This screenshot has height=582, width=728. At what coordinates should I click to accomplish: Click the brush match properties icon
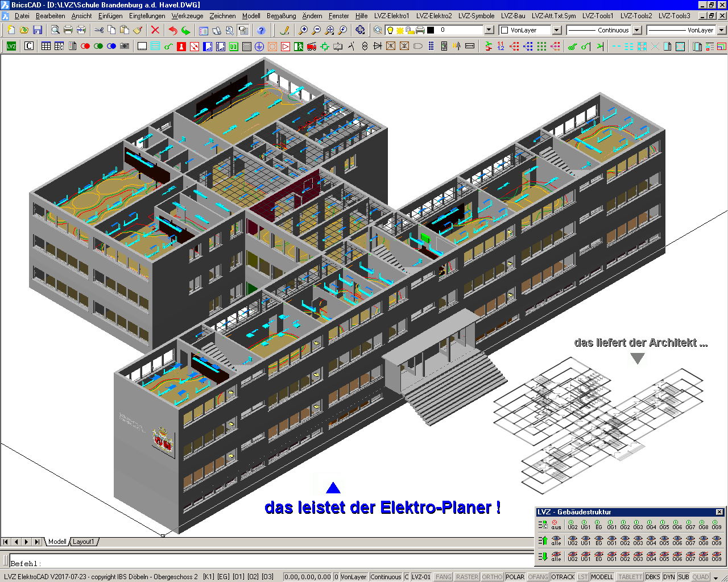tap(138, 30)
